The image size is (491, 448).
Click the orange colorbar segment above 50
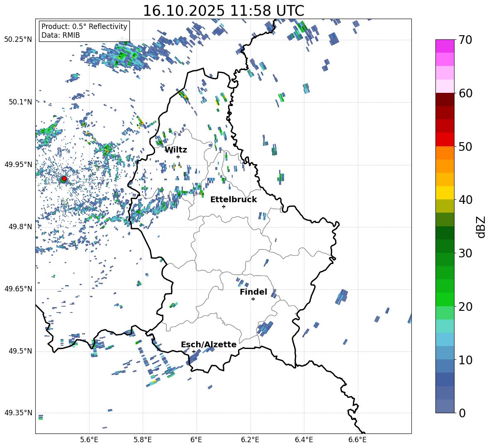click(445, 153)
